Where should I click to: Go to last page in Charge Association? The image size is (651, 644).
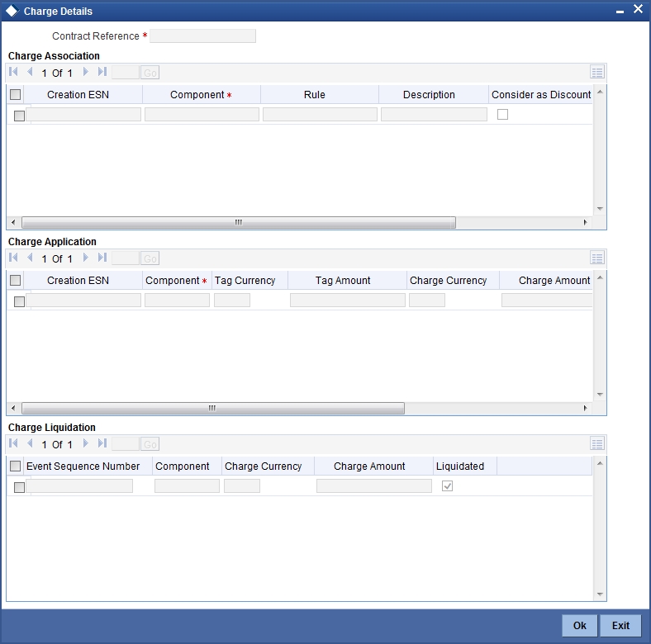(x=102, y=72)
